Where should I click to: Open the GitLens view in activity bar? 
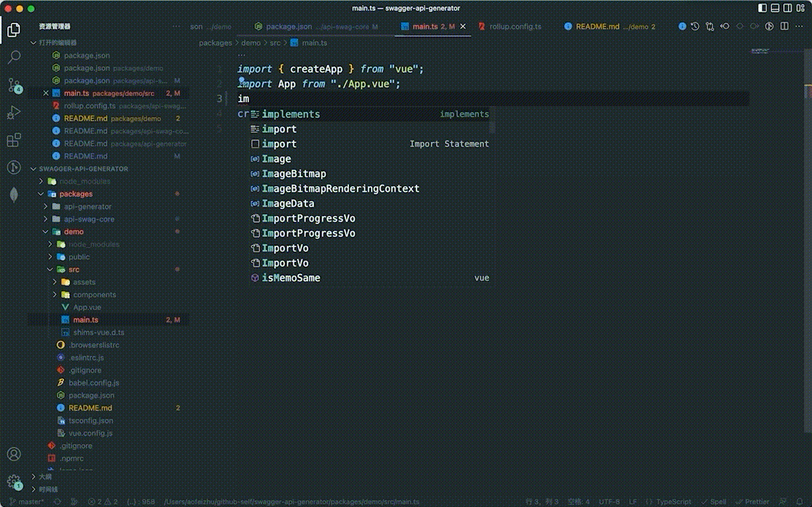14,167
